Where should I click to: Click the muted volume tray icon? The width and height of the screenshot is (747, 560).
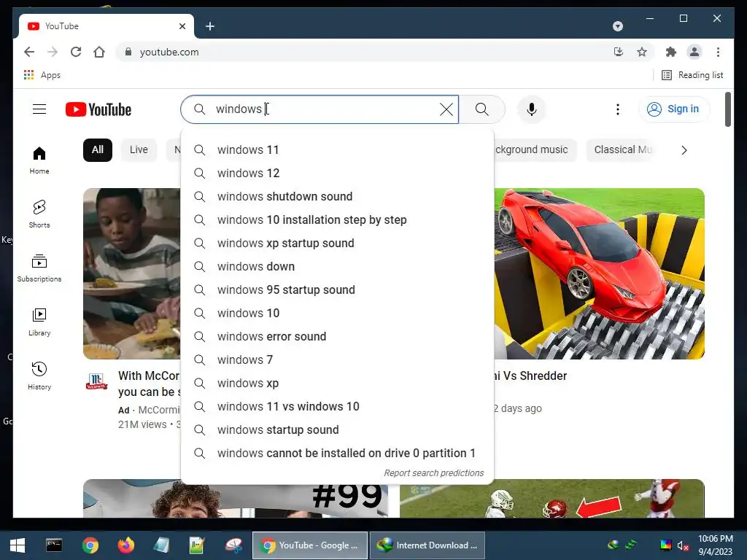click(683, 545)
